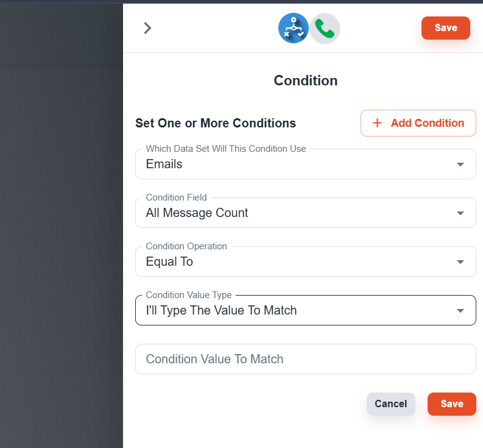Click the blue condition flowchart icon

click(293, 28)
